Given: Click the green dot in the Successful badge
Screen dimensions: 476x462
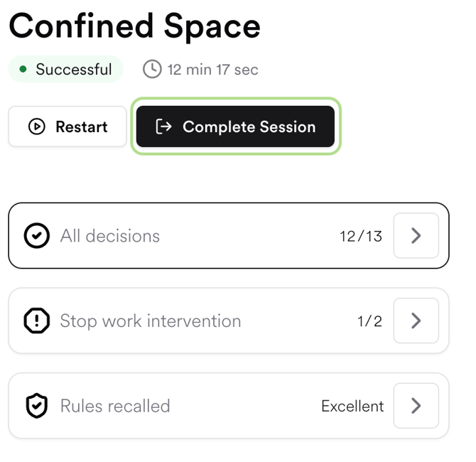Looking at the screenshot, I should pos(23,70).
